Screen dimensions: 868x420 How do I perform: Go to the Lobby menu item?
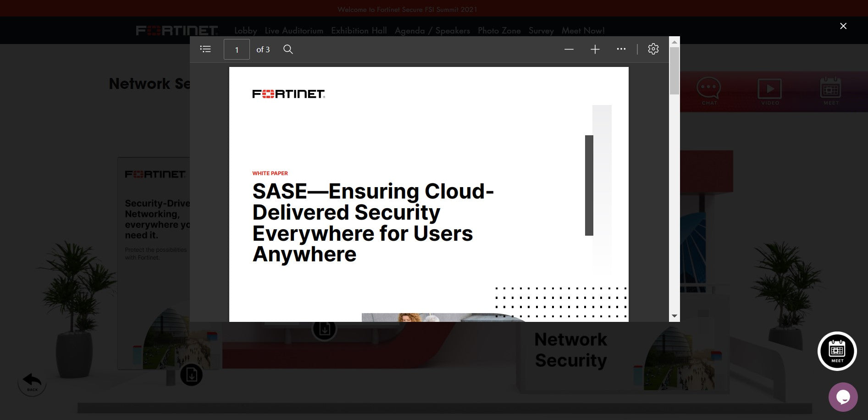[245, 31]
